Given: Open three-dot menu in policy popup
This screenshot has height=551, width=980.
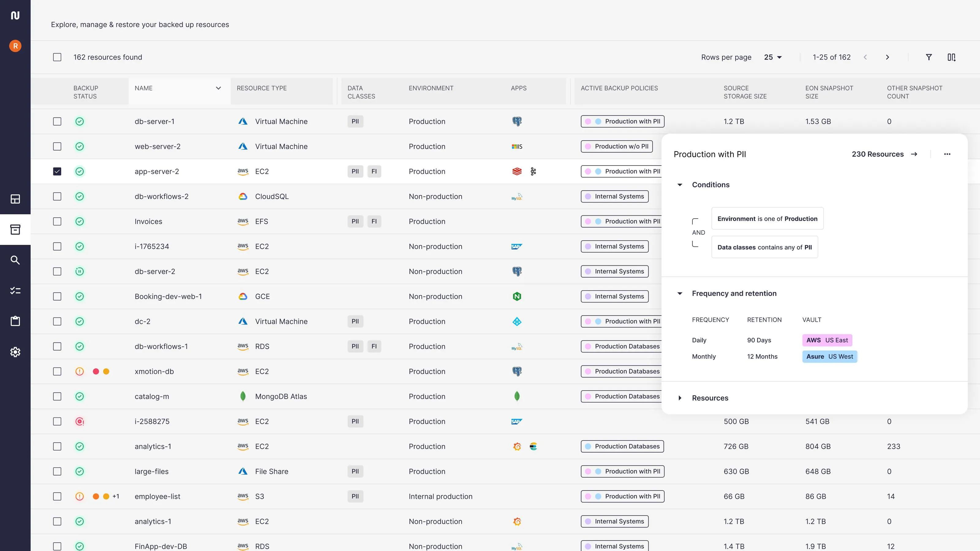Looking at the screenshot, I should pyautogui.click(x=947, y=154).
